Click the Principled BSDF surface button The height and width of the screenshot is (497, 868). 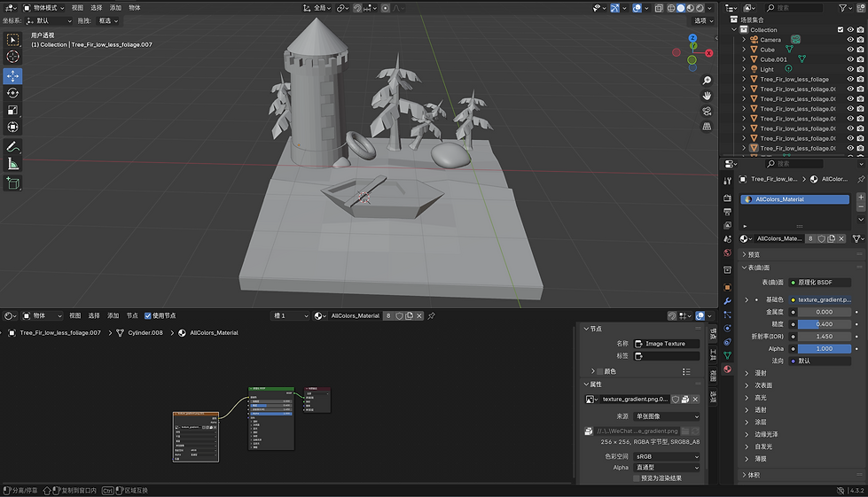(x=820, y=283)
